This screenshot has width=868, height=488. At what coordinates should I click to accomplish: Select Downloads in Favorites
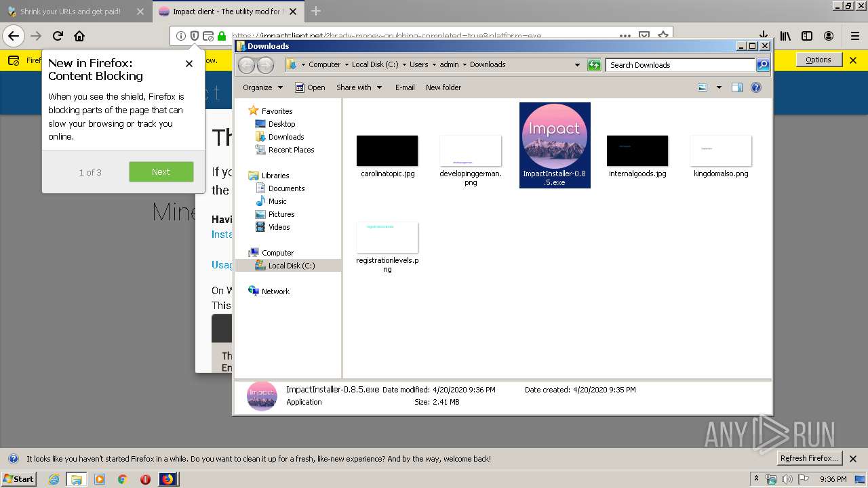tap(285, 137)
